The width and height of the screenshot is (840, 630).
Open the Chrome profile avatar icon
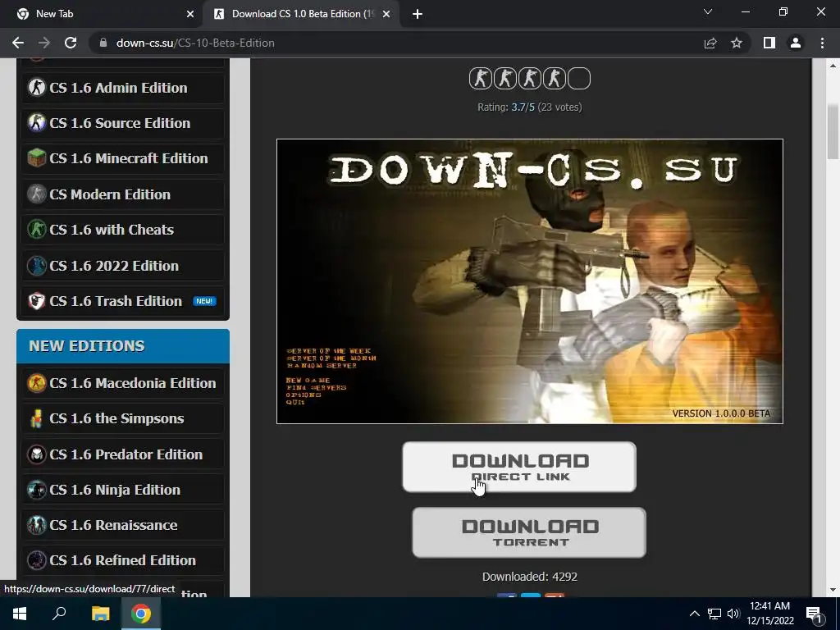796,43
